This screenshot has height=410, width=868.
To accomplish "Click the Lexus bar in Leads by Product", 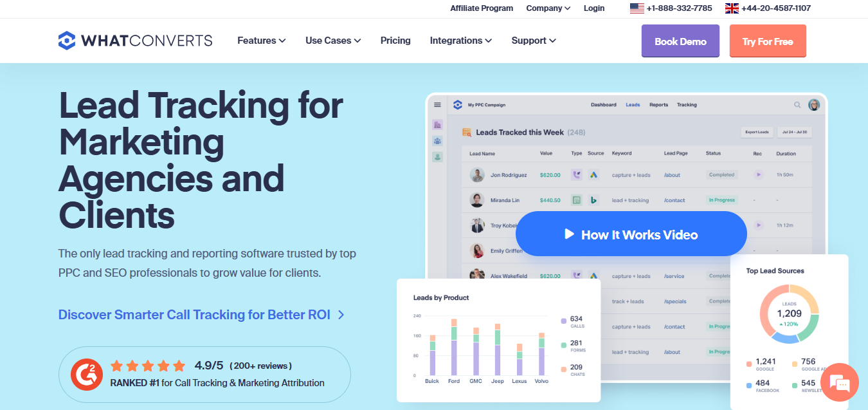I will [520, 359].
